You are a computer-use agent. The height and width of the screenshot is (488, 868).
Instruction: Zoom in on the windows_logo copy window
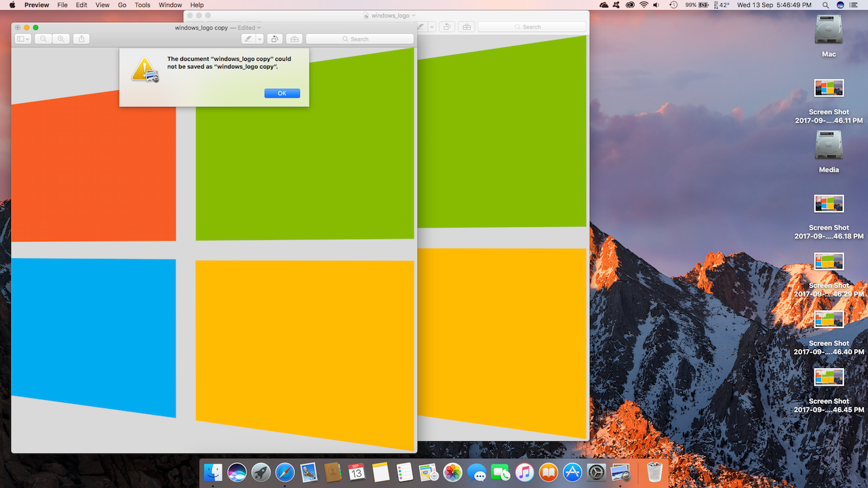coord(61,39)
